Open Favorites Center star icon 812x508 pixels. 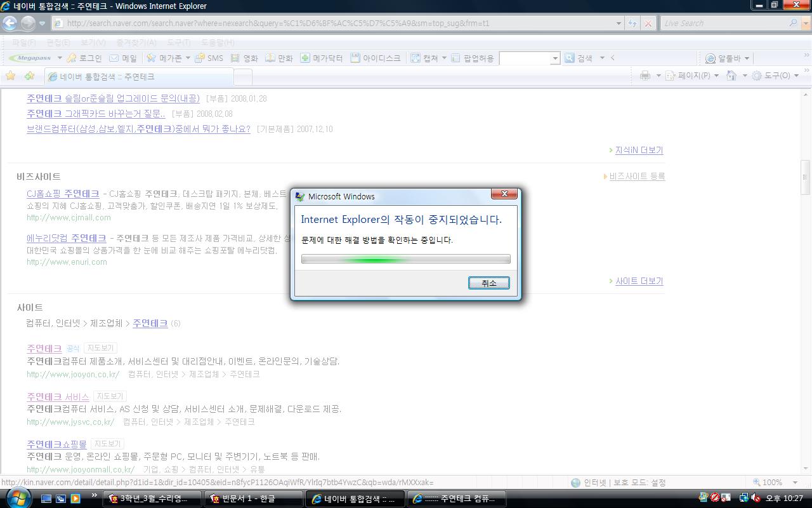pos(11,76)
